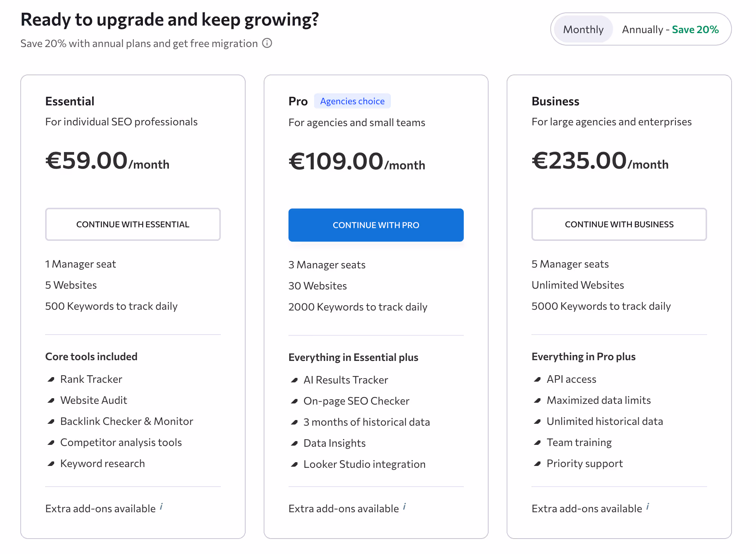Click the checkmark icon next to AI Results Tracker
The image size is (756, 554).
click(295, 380)
